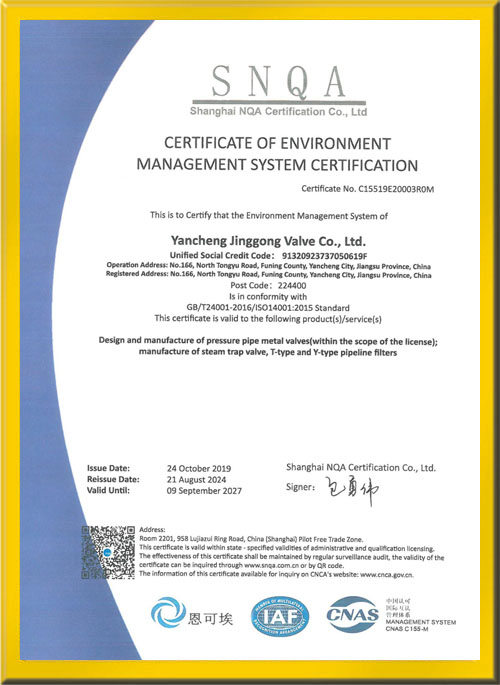Click 'MANAGEMENT SYSTEM CERTIFICATION' heading line
Viewport: 500px width, 685px height.
point(277,165)
